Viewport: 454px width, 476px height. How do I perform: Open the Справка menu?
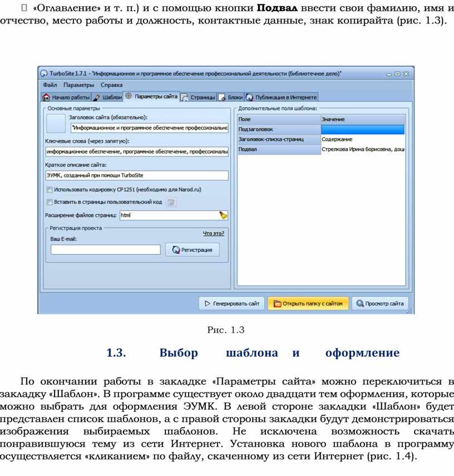tap(111, 85)
